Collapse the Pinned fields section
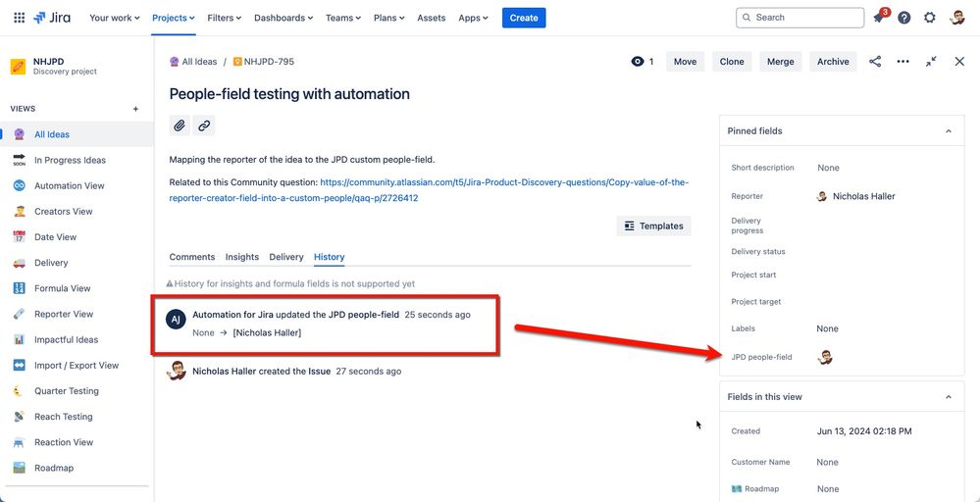The image size is (980, 502). tap(949, 131)
